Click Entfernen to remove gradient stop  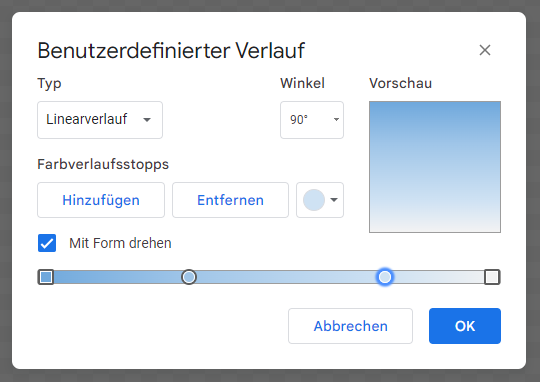tap(230, 200)
